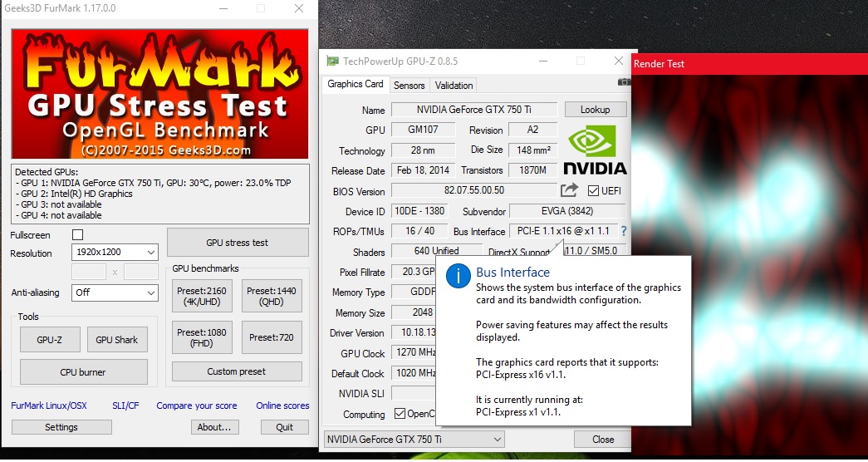Click the BIOS Version 82.07.55.00.50
868x462 pixels.
coord(473,190)
